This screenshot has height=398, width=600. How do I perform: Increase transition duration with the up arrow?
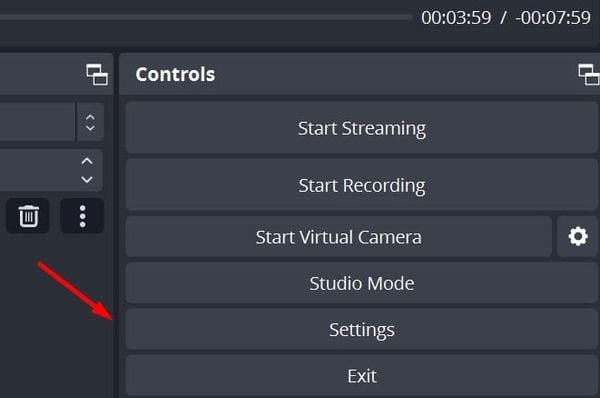click(87, 161)
